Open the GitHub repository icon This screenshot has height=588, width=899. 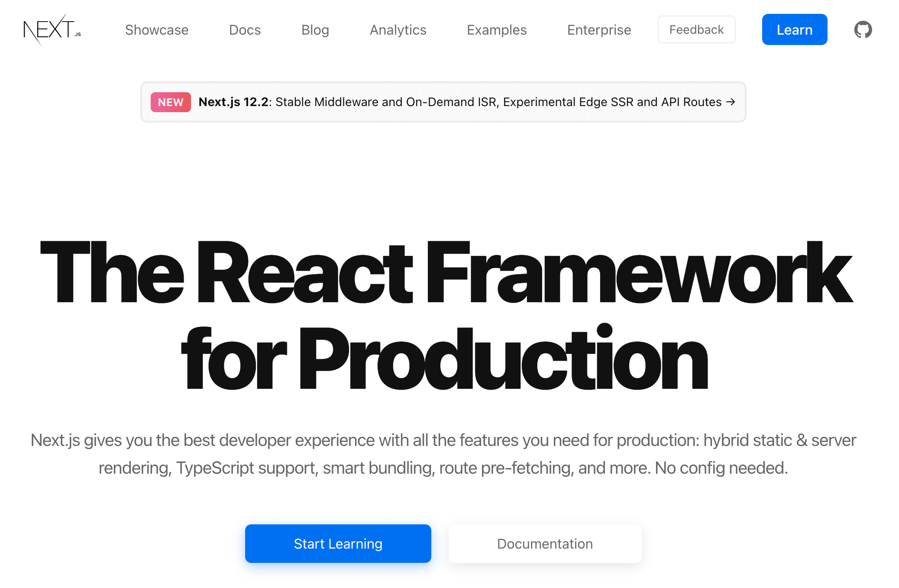863,29
